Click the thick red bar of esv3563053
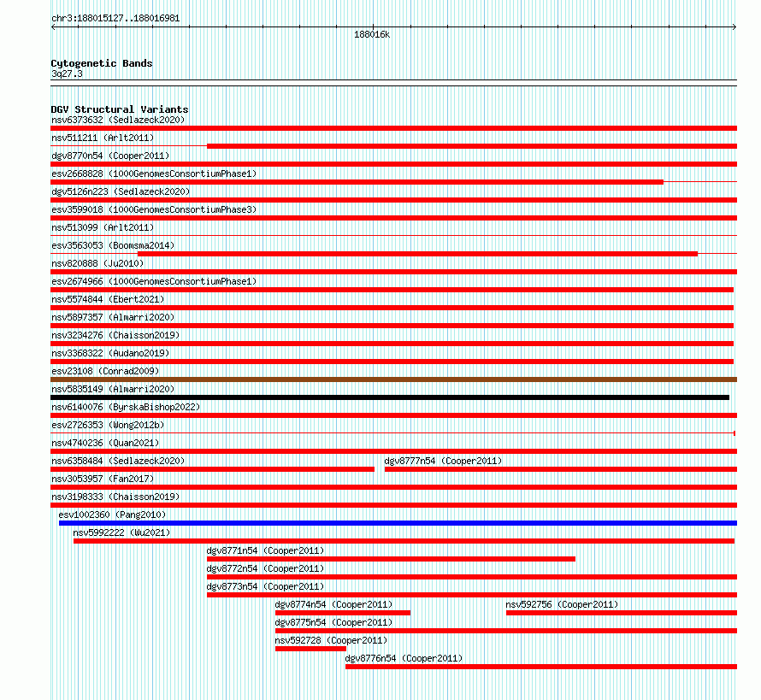761x700 pixels. pos(418,254)
